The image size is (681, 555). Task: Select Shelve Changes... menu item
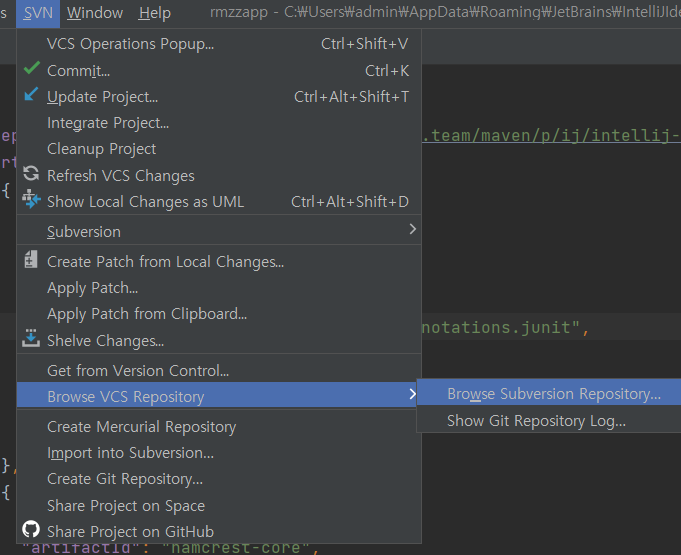pyautogui.click(x=219, y=340)
